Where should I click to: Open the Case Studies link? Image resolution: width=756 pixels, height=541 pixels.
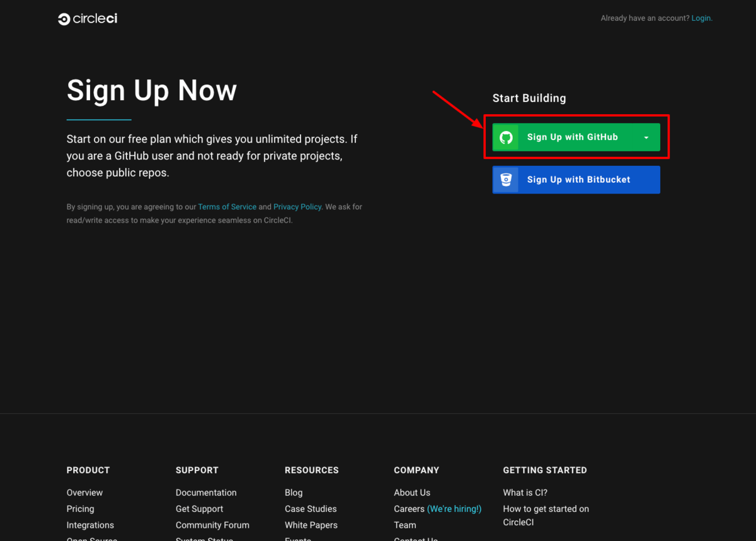[x=311, y=509]
